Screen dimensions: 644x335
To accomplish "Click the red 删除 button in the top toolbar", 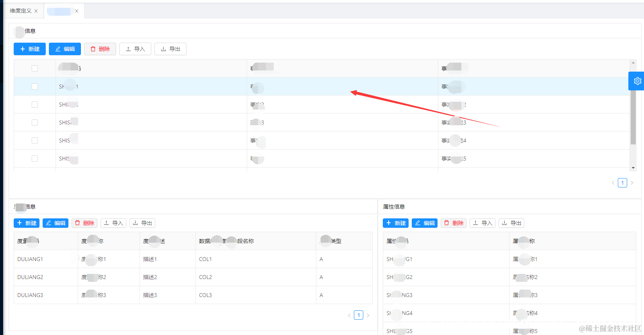I will click(100, 49).
